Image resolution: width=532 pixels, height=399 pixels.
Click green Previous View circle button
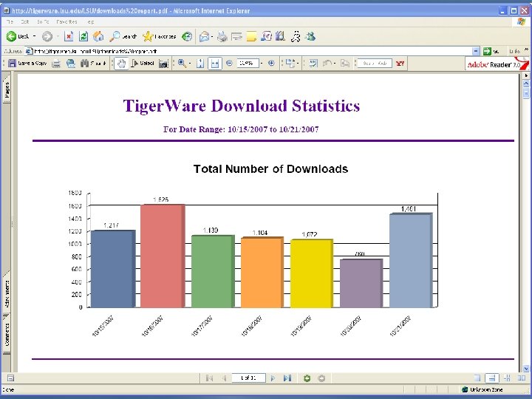tap(307, 378)
